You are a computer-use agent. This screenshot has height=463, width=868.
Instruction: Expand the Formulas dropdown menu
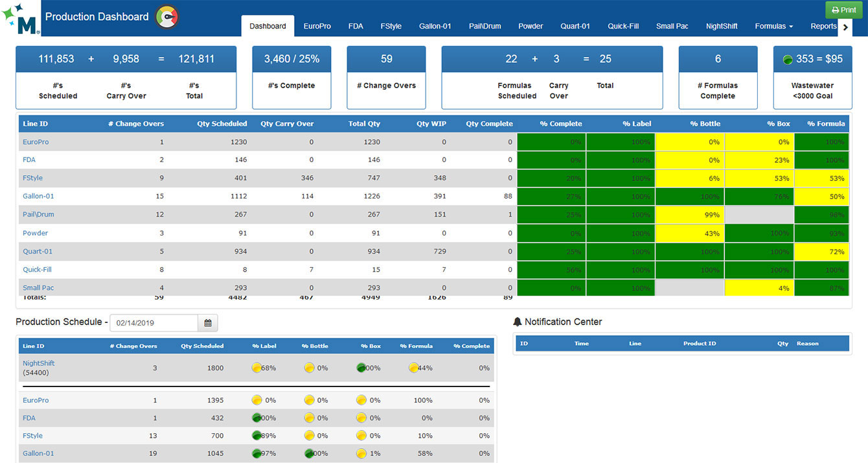coord(773,27)
